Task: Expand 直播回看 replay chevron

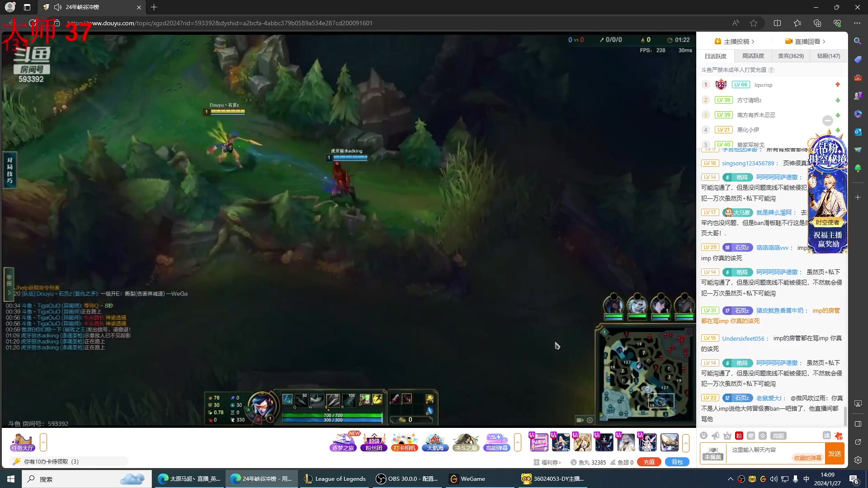Action: (x=824, y=42)
